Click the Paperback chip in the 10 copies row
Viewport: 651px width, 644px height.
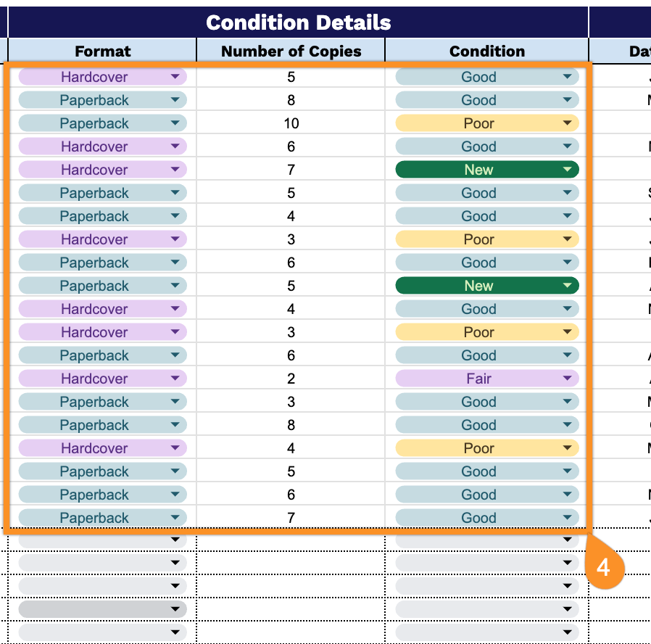(94, 123)
